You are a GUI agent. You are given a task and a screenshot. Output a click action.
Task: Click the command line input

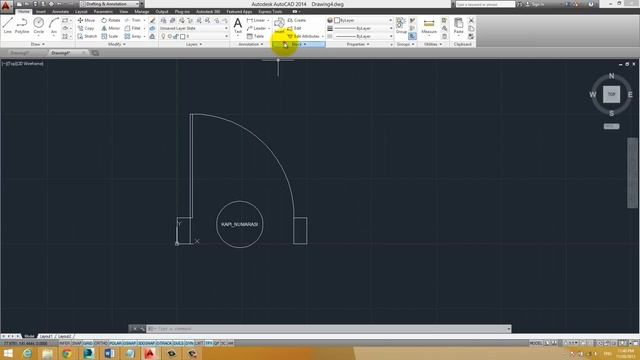click(329, 329)
